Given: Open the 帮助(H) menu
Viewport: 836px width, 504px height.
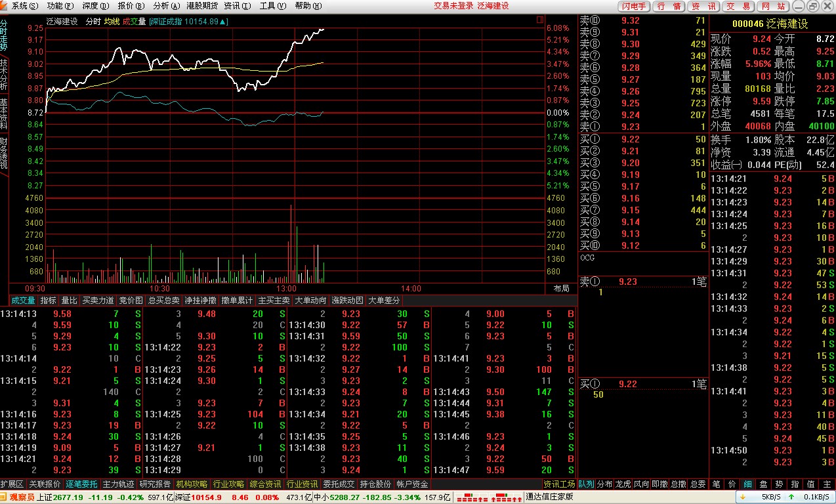Looking at the screenshot, I should pos(308,6).
